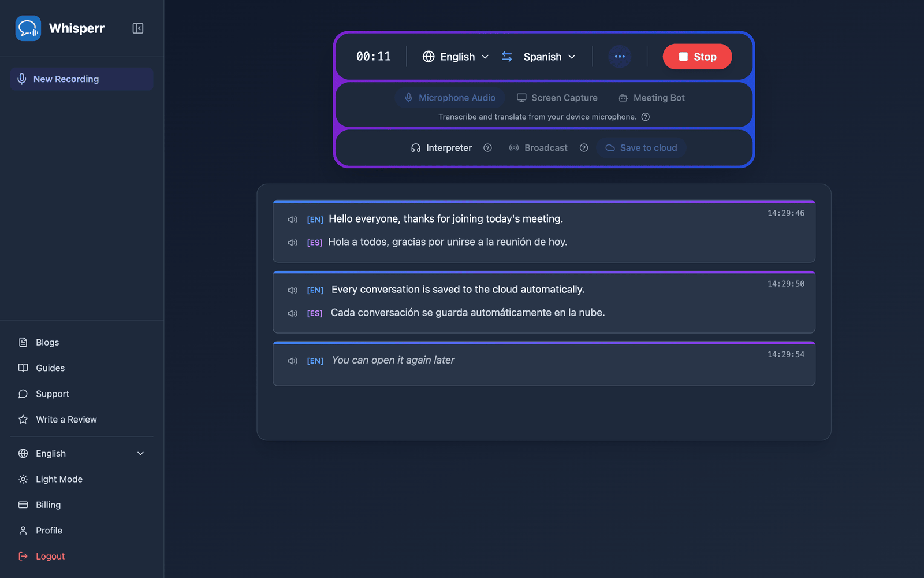Open the Broadcast help icon
The width and height of the screenshot is (924, 578).
tap(584, 148)
